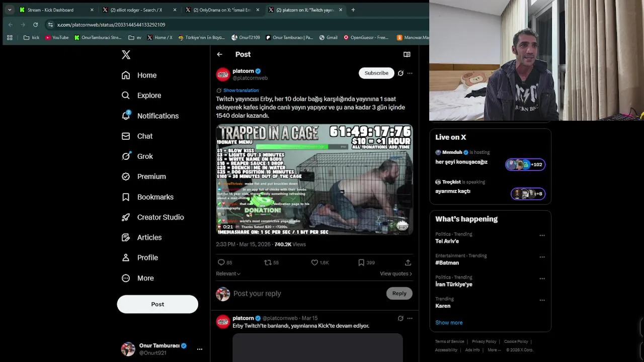This screenshot has height=362, width=644.
Task: Open the Relevant sort dropdown
Action: coord(228,274)
